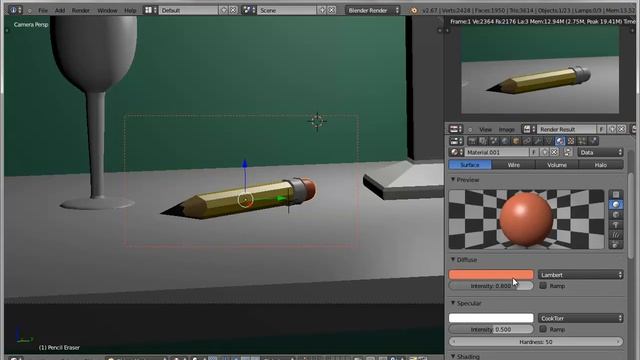Add new screen layout next to Default
The image size is (640, 360).
coord(224,10)
